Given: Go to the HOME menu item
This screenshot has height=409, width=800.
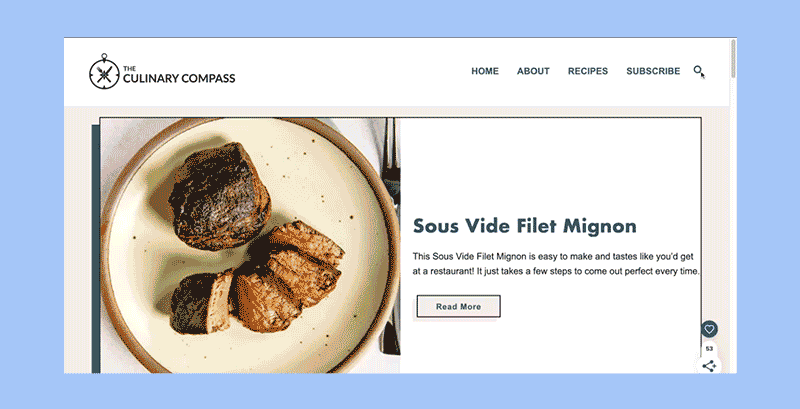Looking at the screenshot, I should coord(485,71).
